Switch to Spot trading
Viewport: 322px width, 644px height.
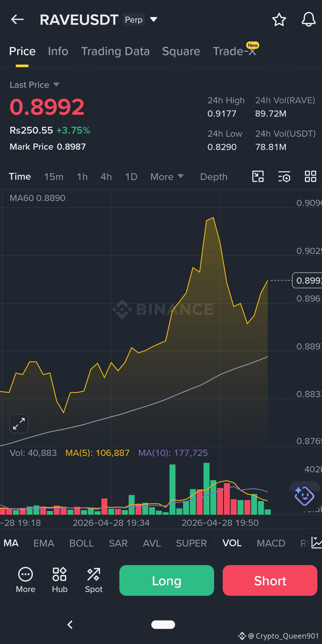(94, 580)
